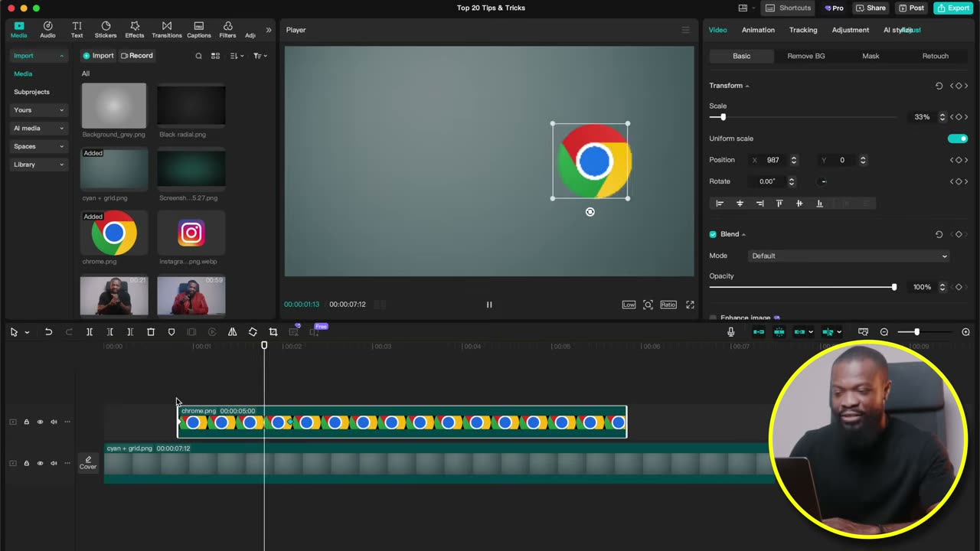The width and height of the screenshot is (980, 551).
Task: Open Shortcuts from the title bar
Action: coord(789,8)
